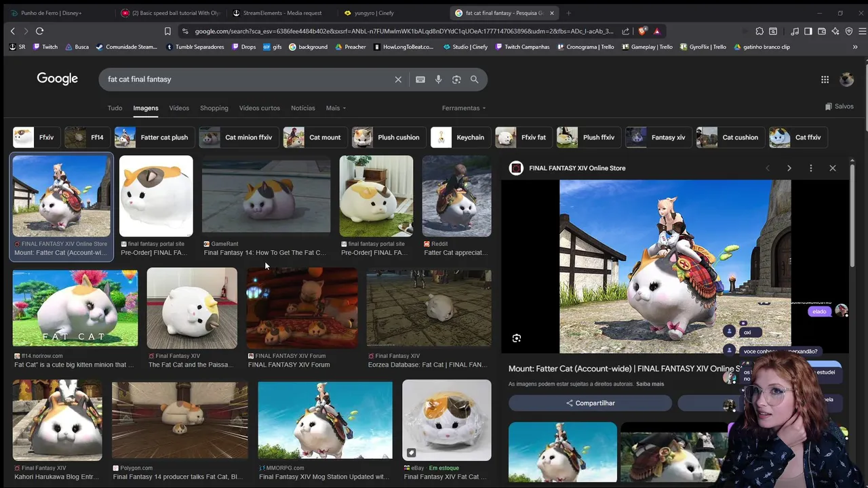
Task: Show hidden bookmarks with double chevron
Action: [855, 47]
